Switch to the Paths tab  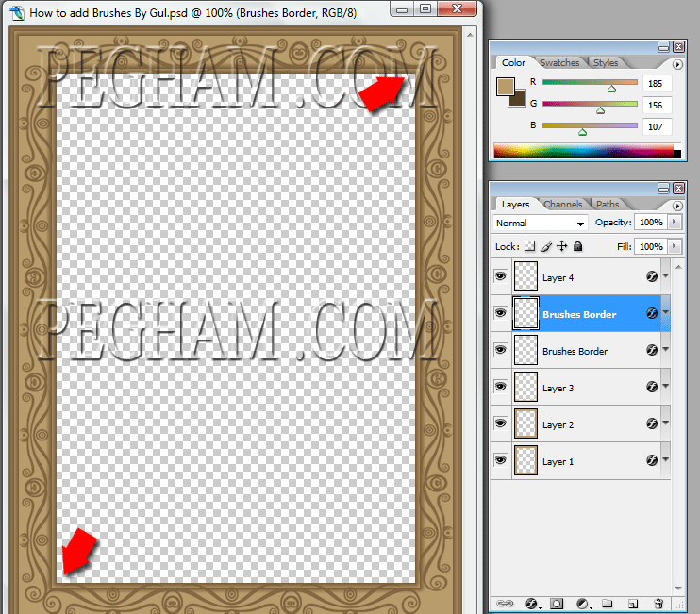pos(608,205)
